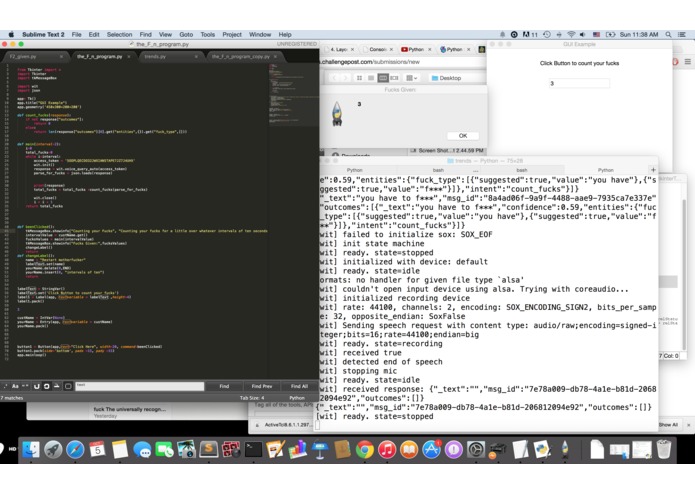The height and width of the screenshot is (494, 695).
Task: Toggle whole word option in find bar
Action: (x=25, y=386)
